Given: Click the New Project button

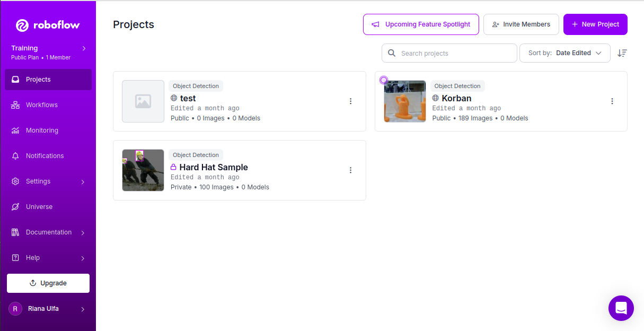Looking at the screenshot, I should tap(595, 24).
